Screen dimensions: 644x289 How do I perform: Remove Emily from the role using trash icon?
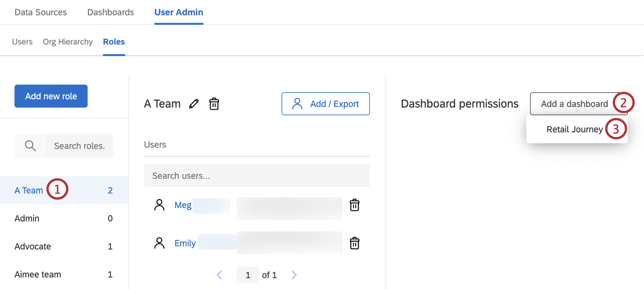coord(354,243)
